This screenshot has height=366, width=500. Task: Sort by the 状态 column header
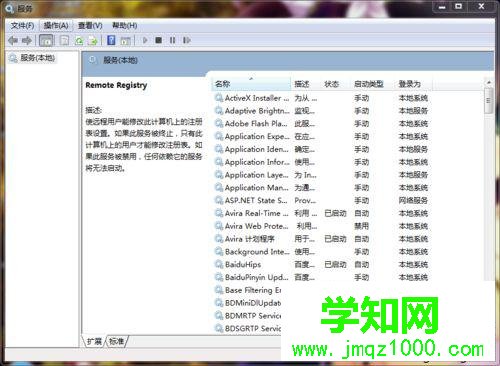coord(336,84)
